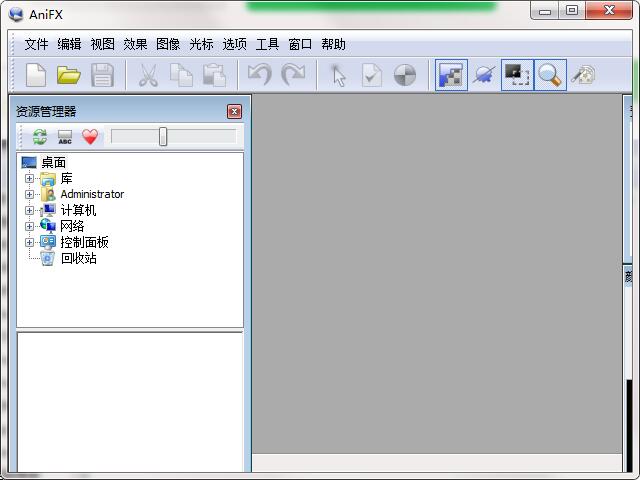Image resolution: width=640 pixels, height=480 pixels.
Task: Expand the 库 tree node
Action: point(30,179)
